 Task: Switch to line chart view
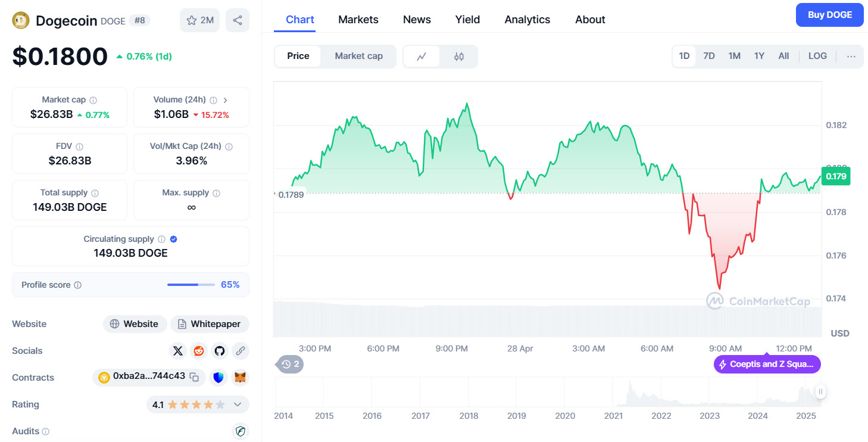coord(421,57)
